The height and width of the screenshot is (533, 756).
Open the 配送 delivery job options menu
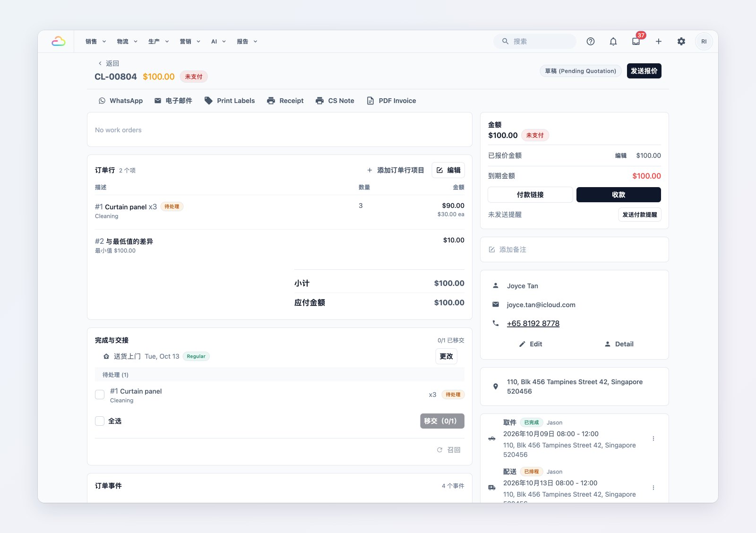pyautogui.click(x=653, y=488)
